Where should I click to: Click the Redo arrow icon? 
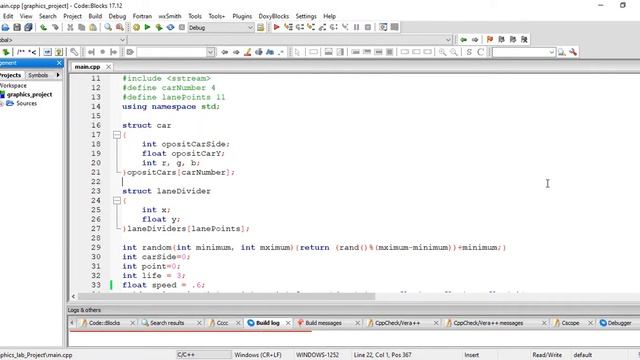coord(55,27)
